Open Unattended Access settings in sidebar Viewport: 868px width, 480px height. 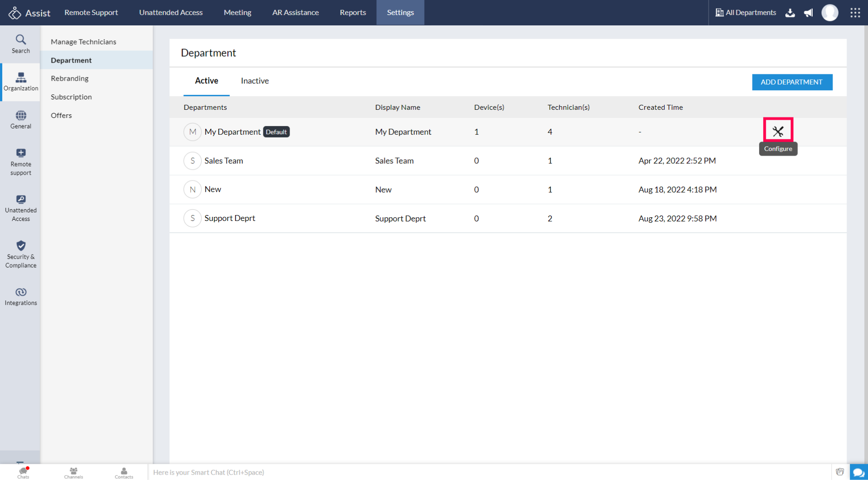20,208
